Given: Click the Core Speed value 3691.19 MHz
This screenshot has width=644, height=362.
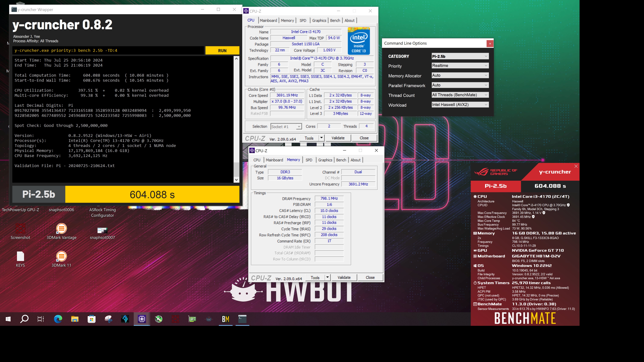Looking at the screenshot, I should [x=287, y=95].
